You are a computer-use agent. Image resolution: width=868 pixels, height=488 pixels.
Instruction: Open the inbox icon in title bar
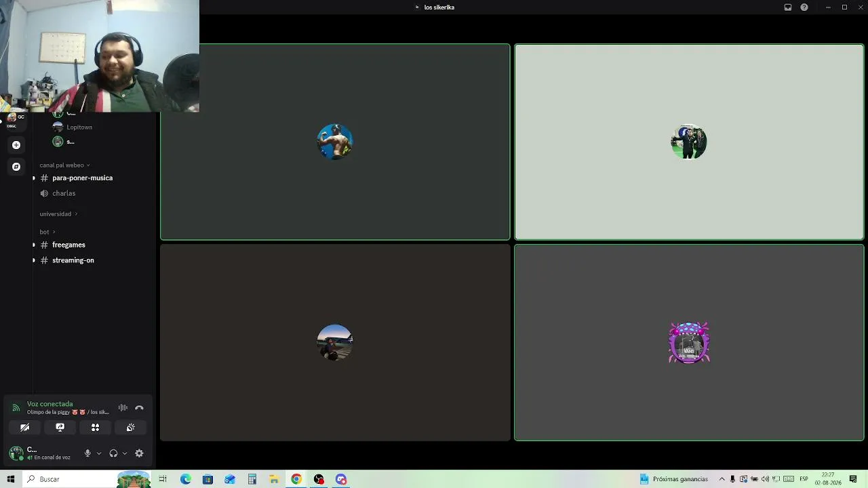(788, 7)
